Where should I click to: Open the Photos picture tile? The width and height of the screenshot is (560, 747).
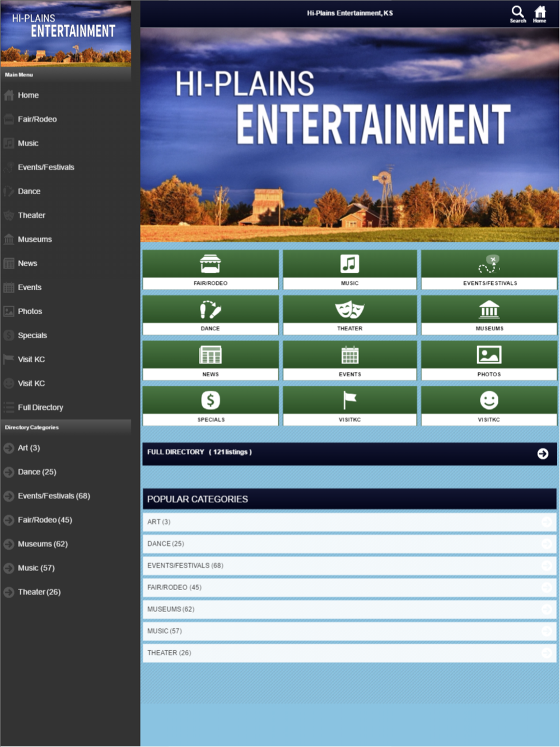(489, 361)
